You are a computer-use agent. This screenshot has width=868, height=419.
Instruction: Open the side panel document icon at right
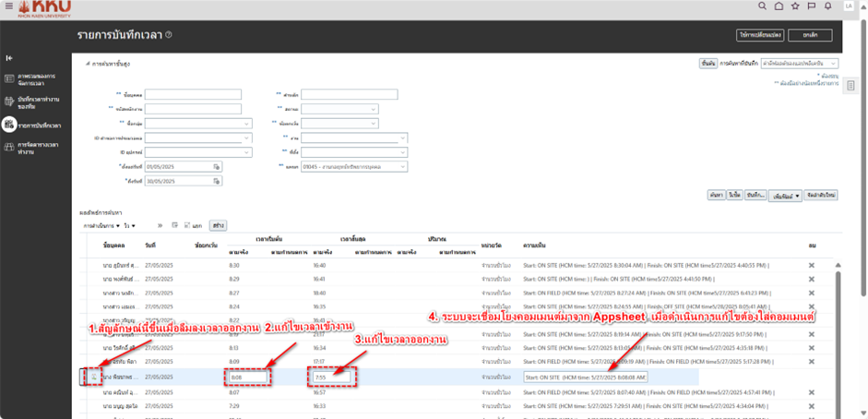(x=850, y=86)
